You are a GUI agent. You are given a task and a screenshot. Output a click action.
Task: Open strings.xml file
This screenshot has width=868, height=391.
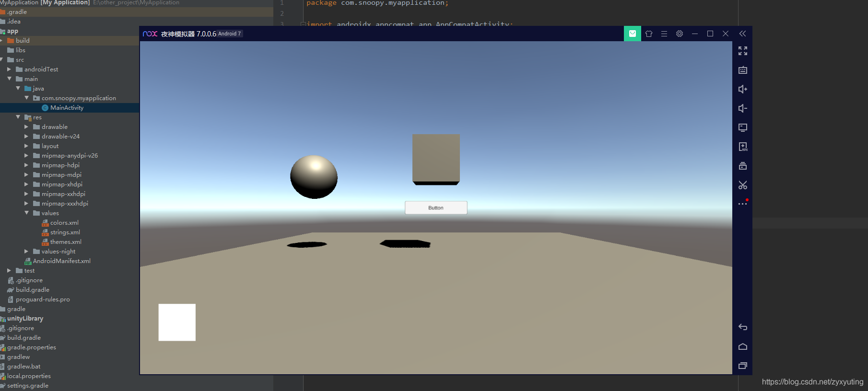point(65,232)
